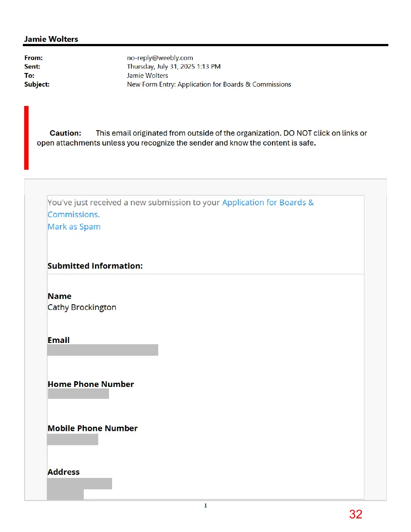Click the bold Caution: word
411x532 pixels.
point(65,133)
